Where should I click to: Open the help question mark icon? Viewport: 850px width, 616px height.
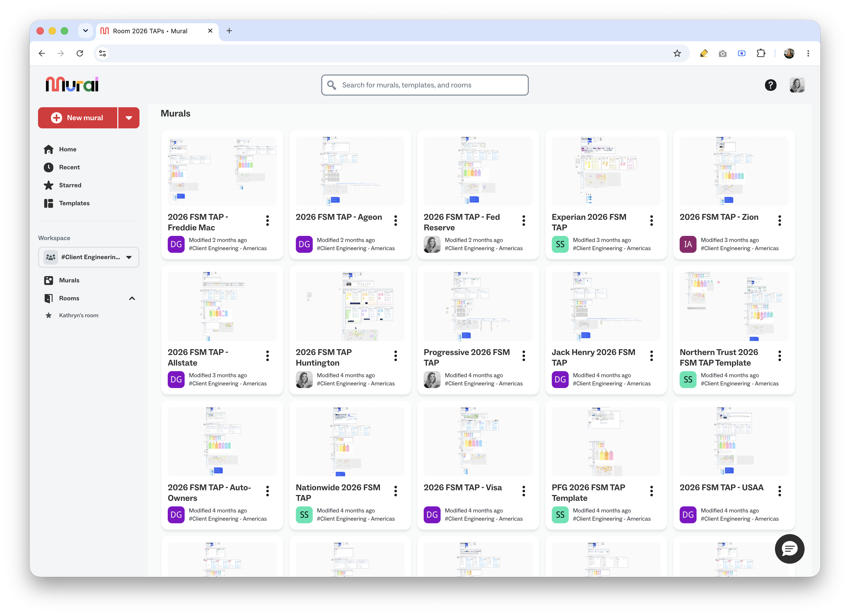pyautogui.click(x=770, y=85)
